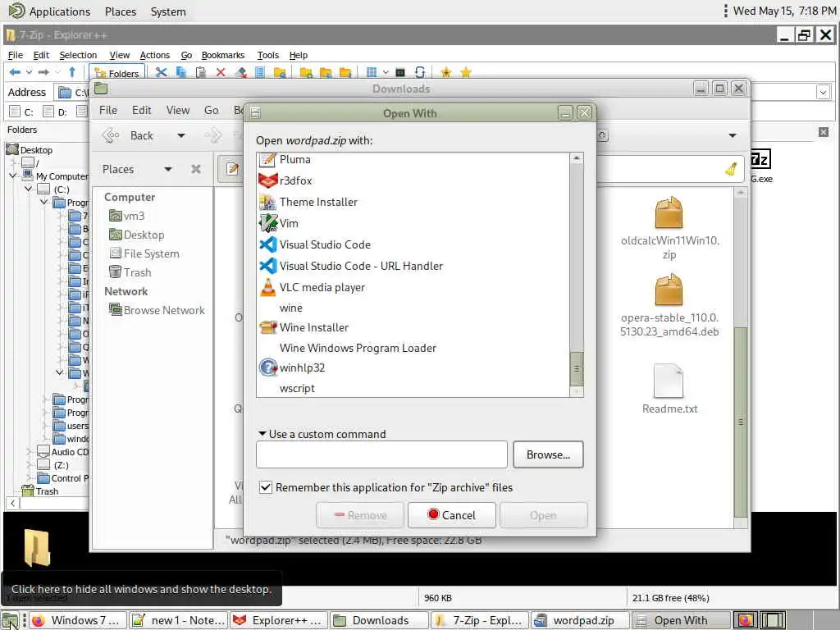
Task: Open the Places sidebar dropdown in Downloads window
Action: pos(167,169)
